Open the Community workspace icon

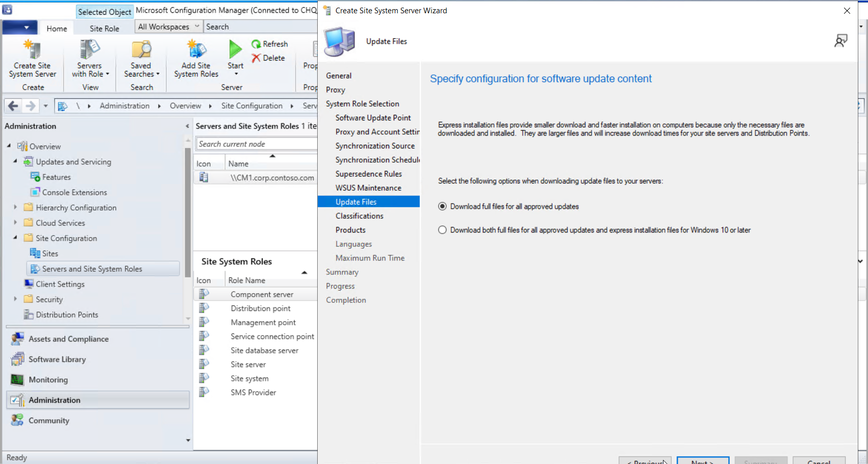coord(18,421)
